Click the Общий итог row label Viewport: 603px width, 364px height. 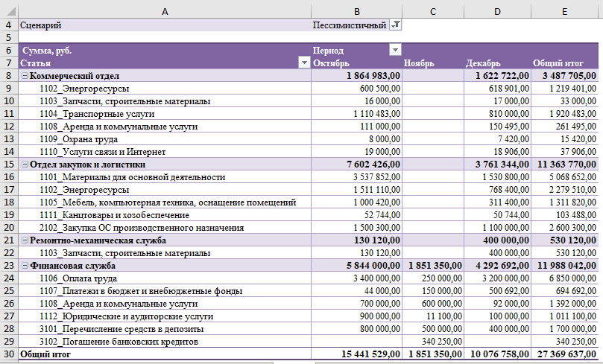tap(45, 354)
